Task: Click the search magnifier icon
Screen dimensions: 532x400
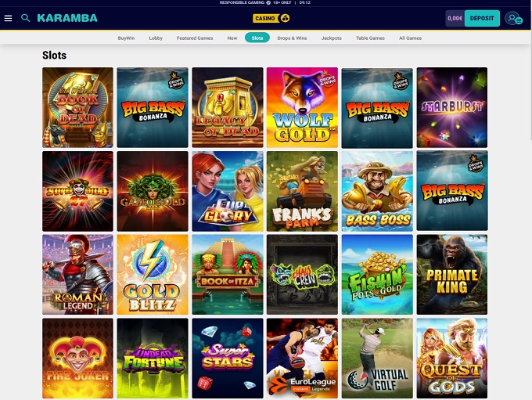Action: coord(26,18)
